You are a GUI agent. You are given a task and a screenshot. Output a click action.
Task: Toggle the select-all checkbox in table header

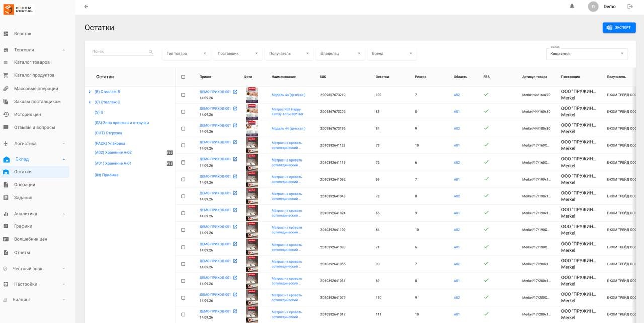click(183, 77)
